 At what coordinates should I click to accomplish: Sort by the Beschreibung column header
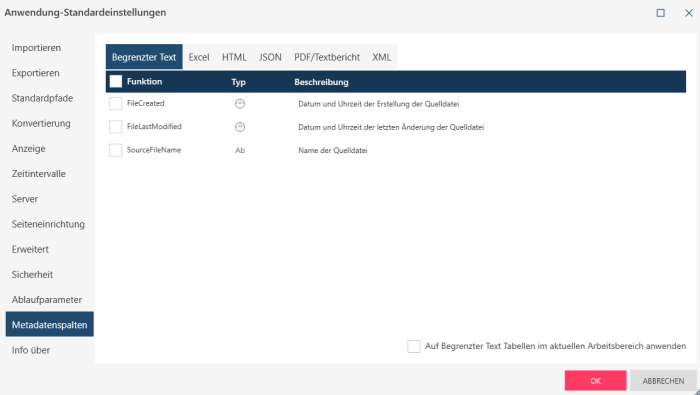pos(321,82)
